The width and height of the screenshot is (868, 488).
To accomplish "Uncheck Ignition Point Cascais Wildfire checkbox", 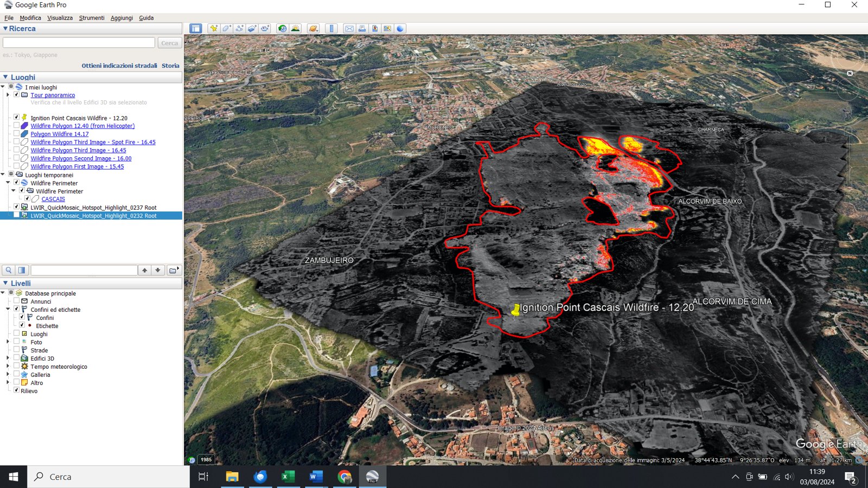I will pyautogui.click(x=16, y=117).
